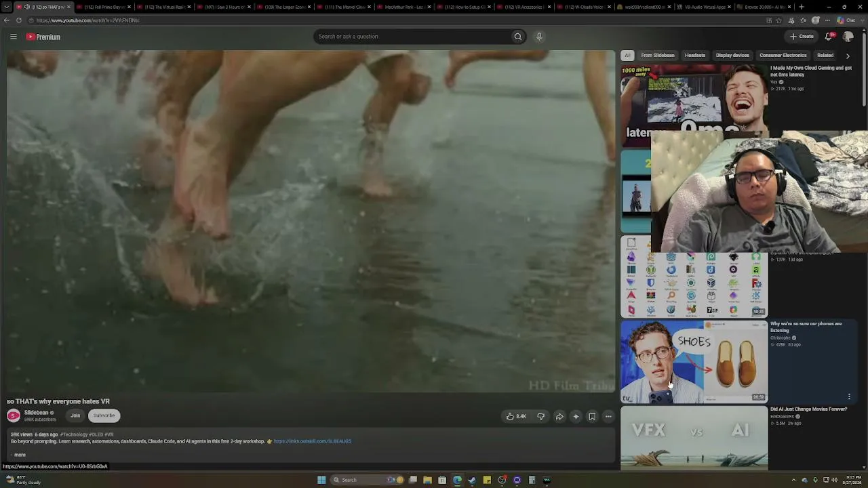
Task: Select the 'All' filter chip
Action: (627, 56)
